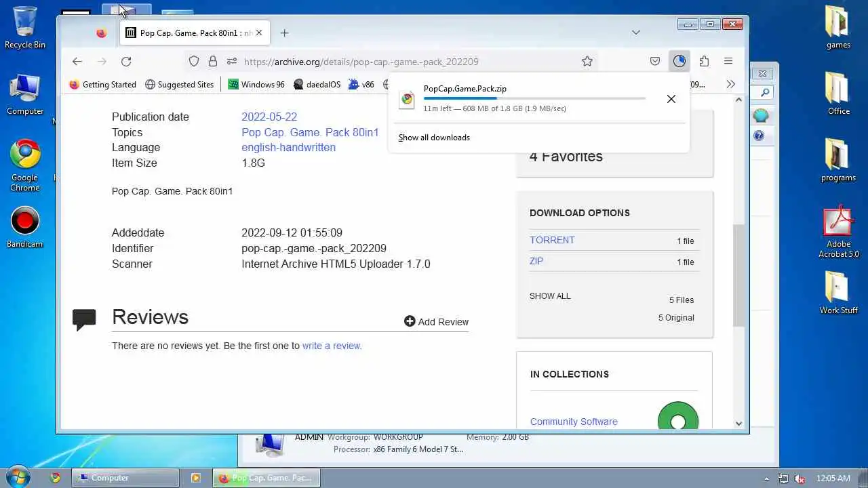The height and width of the screenshot is (488, 868).
Task: Click the help icon in the Computer window
Action: tap(759, 136)
